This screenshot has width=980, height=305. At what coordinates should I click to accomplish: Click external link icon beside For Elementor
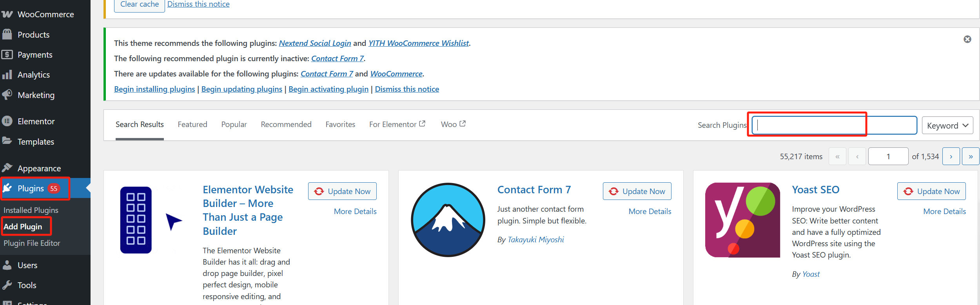click(422, 123)
